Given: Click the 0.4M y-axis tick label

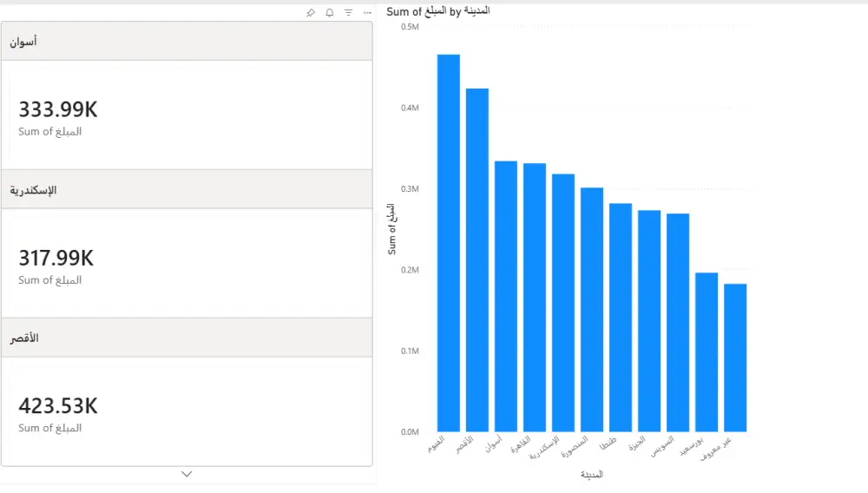Looking at the screenshot, I should (x=410, y=108).
